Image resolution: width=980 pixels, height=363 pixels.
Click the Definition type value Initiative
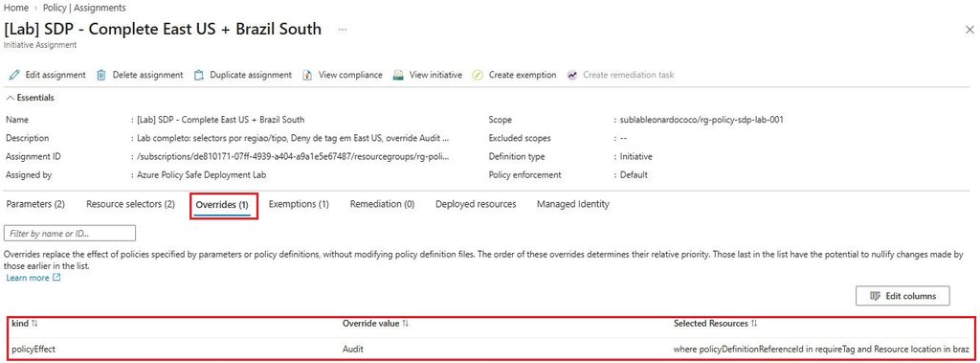click(635, 156)
